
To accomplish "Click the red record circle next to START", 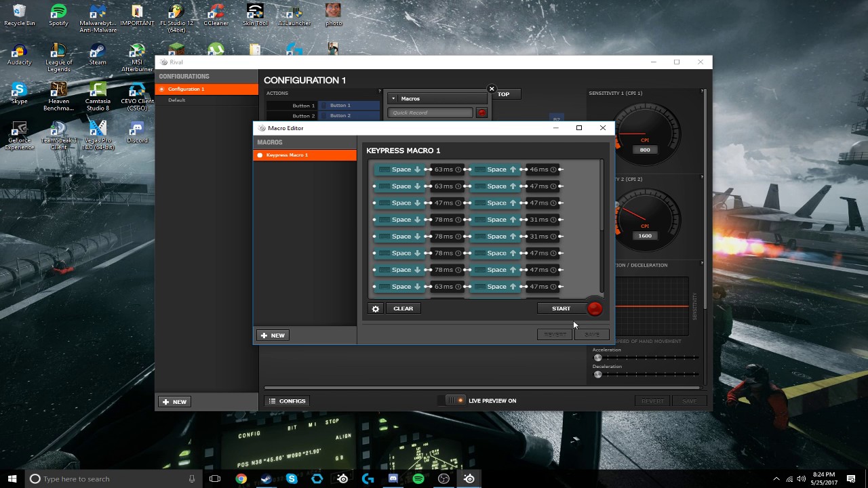I will (x=595, y=309).
